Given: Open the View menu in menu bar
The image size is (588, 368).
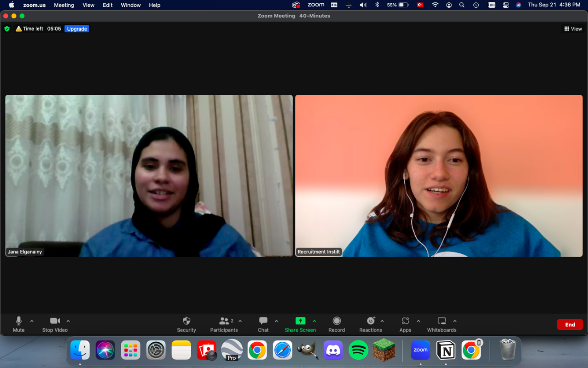Looking at the screenshot, I should [89, 5].
